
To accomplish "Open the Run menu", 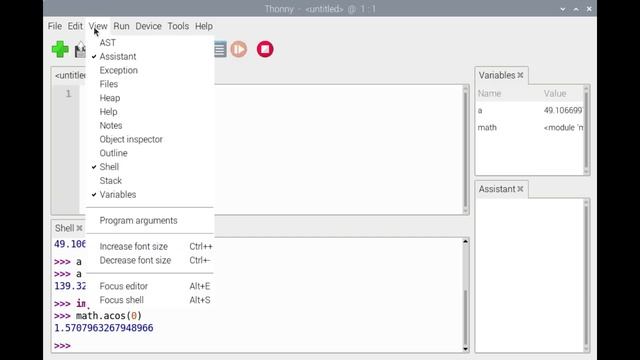I will 121,26.
